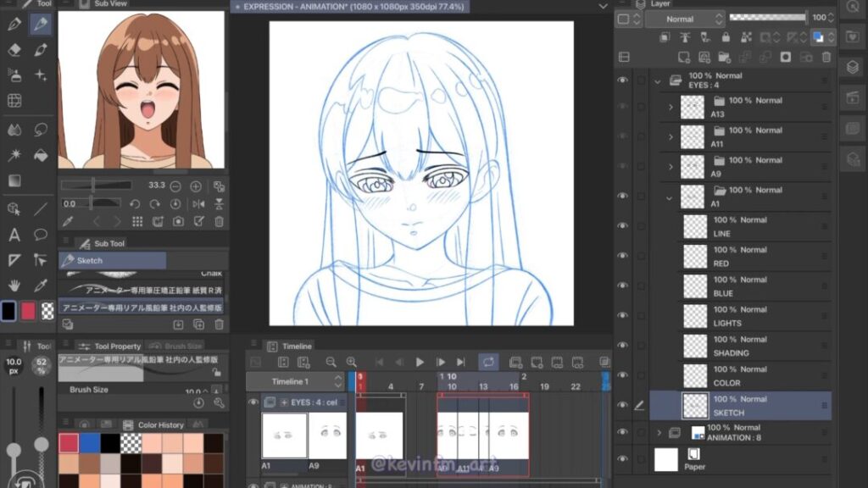Select the Hand move tool
This screenshot has width=868, height=488.
coord(14,286)
